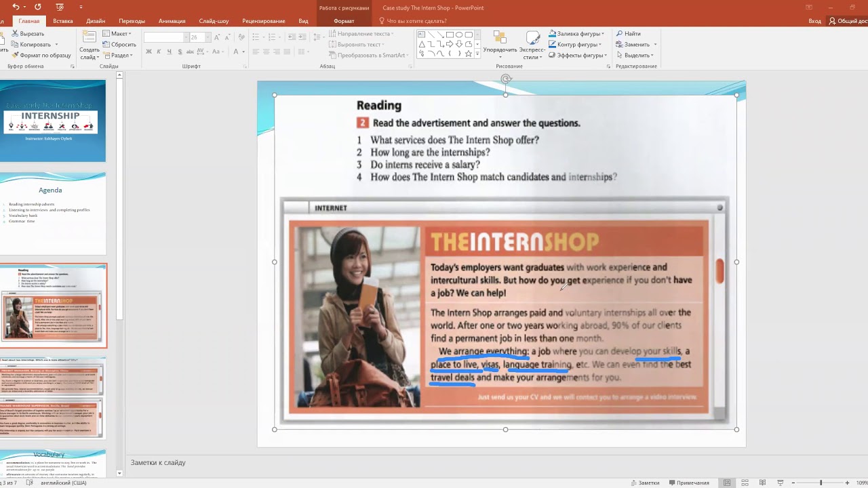The image size is (868, 488).
Task: Click the Вырезать (Cut) button
Action: 28,33
